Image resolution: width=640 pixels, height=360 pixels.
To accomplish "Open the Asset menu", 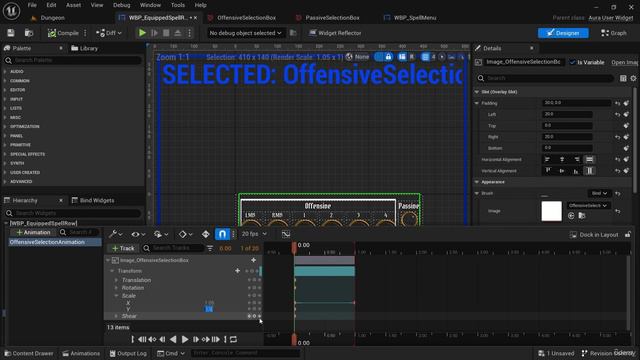I will (x=73, y=5).
